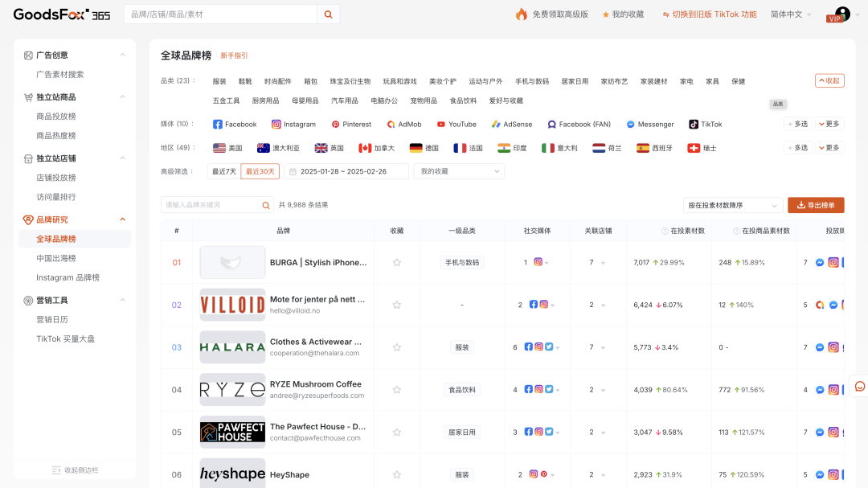Open the 我的收藏 star favorites item
The width and height of the screenshot is (868, 488).
(623, 14)
